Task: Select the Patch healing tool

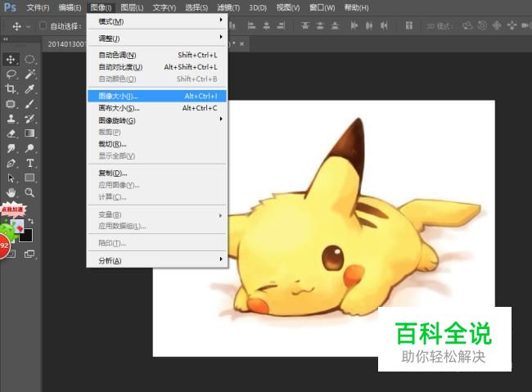Action: tap(11, 104)
